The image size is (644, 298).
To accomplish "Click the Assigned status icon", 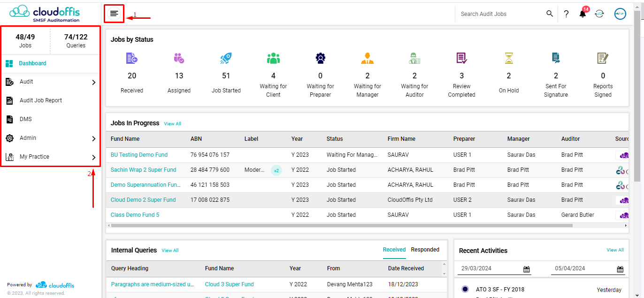I will [179, 58].
